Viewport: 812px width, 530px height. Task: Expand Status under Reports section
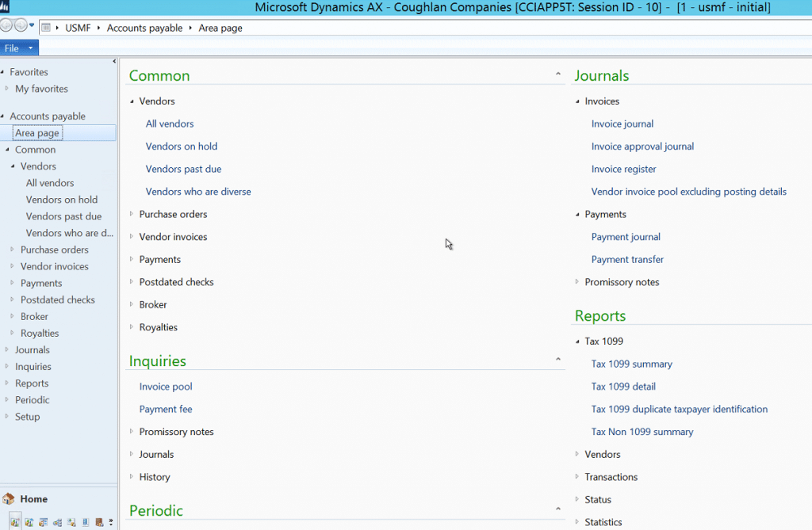click(x=577, y=499)
